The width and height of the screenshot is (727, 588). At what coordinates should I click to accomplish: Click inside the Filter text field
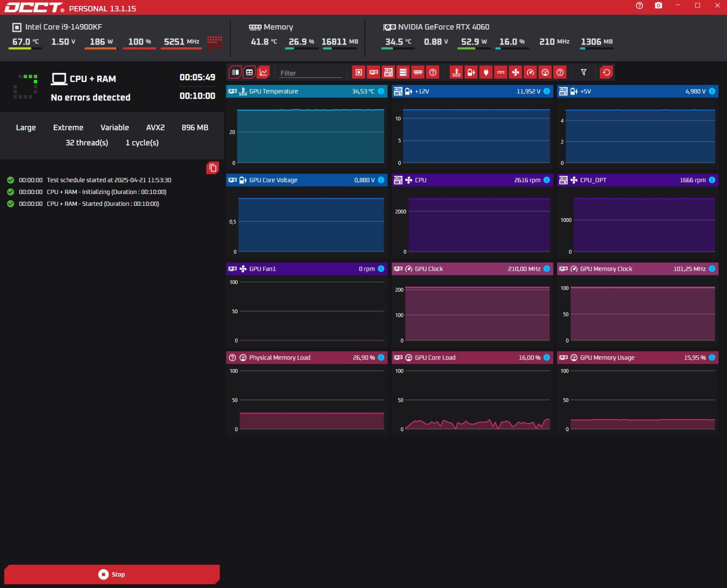(311, 73)
